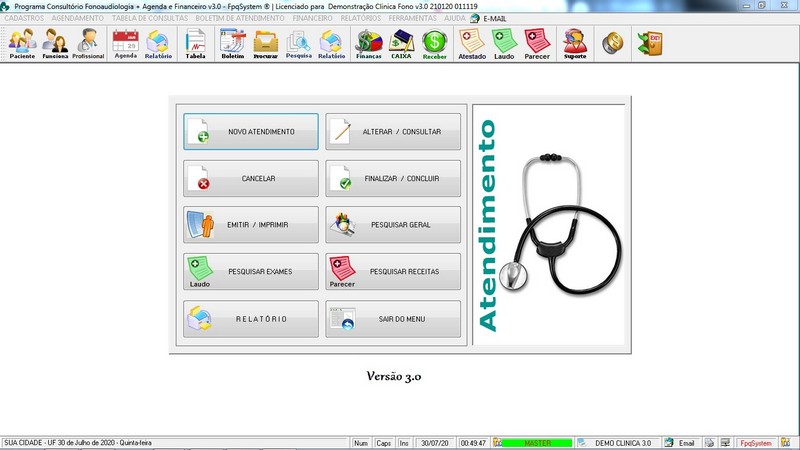This screenshot has width=800, height=450.
Task: Click the SUA CIDADE date text
Action: point(78,443)
